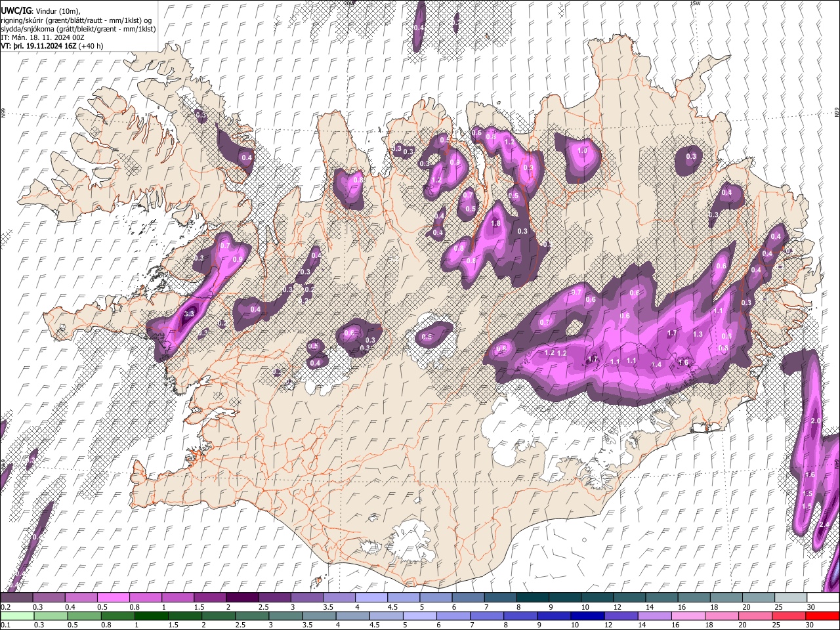Click the '1.3' precipitation value on the map
Image resolution: width=840 pixels, height=630 pixels.
(x=698, y=334)
